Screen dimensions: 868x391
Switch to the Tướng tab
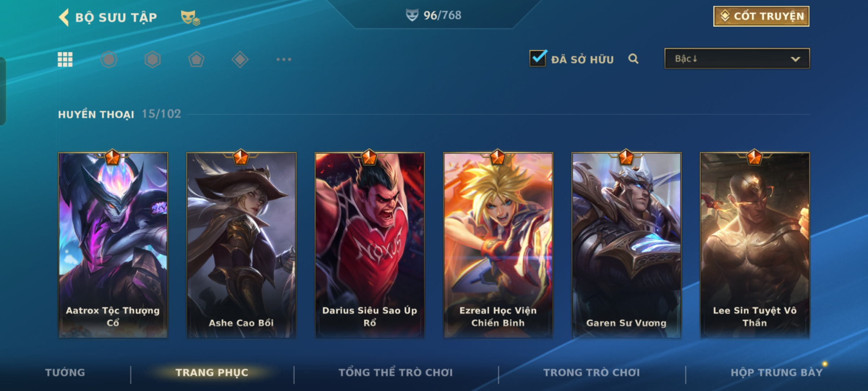(x=65, y=373)
